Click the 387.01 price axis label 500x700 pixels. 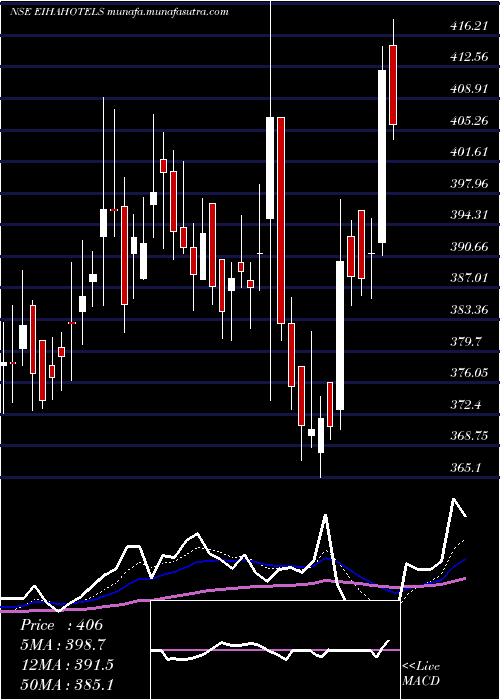pos(469,279)
